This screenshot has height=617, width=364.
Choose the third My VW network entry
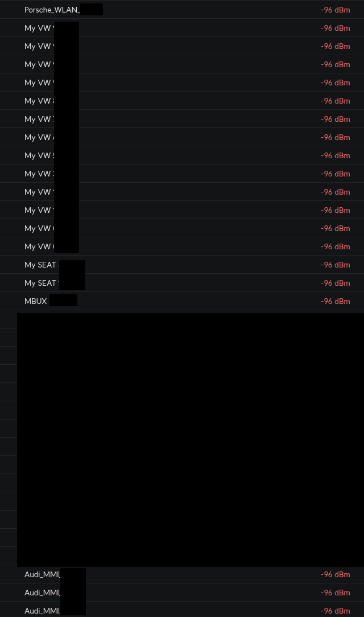[38, 64]
